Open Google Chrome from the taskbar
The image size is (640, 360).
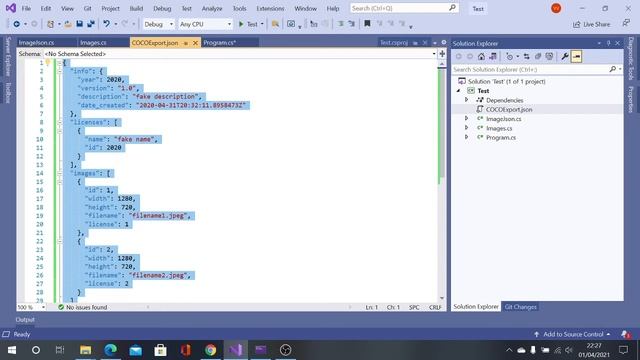[x=211, y=350]
